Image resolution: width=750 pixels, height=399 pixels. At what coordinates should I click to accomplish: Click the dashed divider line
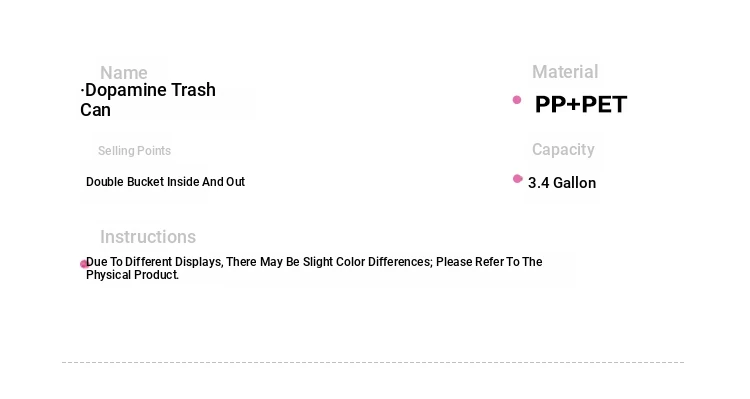373,362
